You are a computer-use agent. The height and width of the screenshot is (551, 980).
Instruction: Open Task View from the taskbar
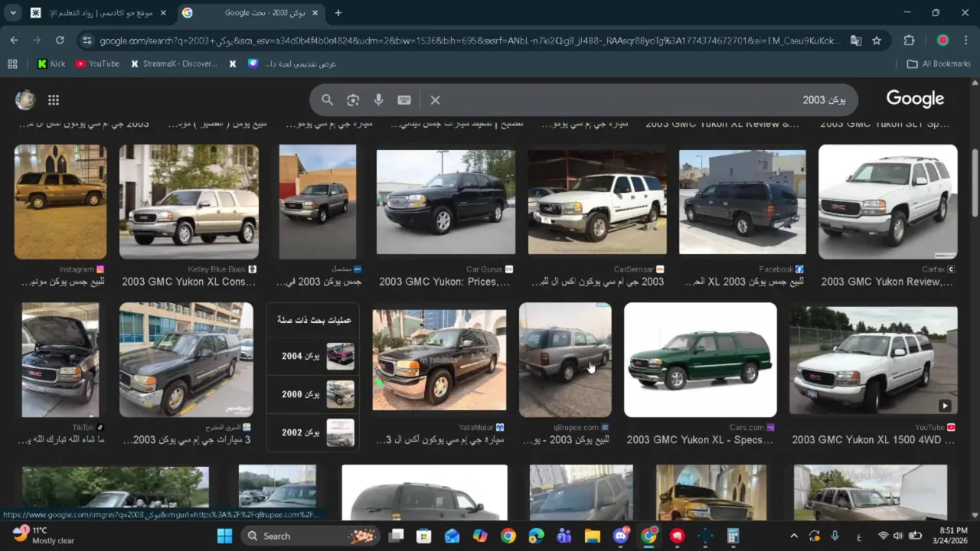(x=396, y=536)
